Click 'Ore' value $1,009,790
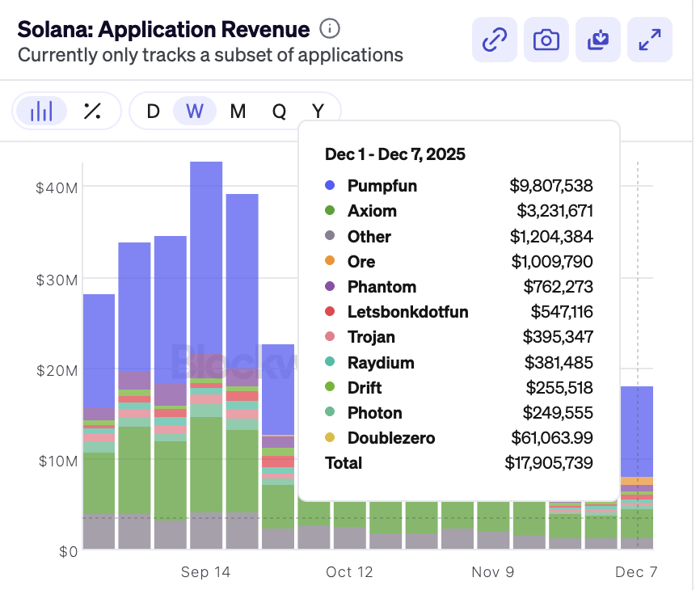This screenshot has height=590, width=700. point(552,262)
